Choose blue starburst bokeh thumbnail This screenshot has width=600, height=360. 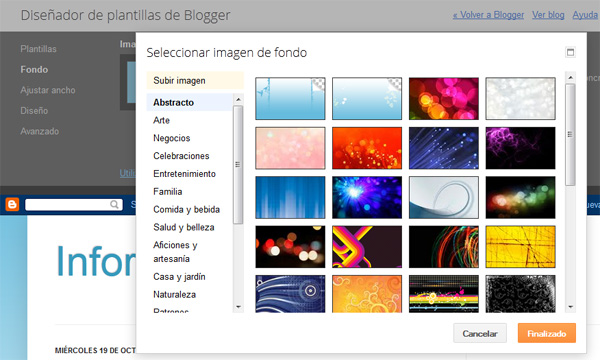tap(367, 197)
